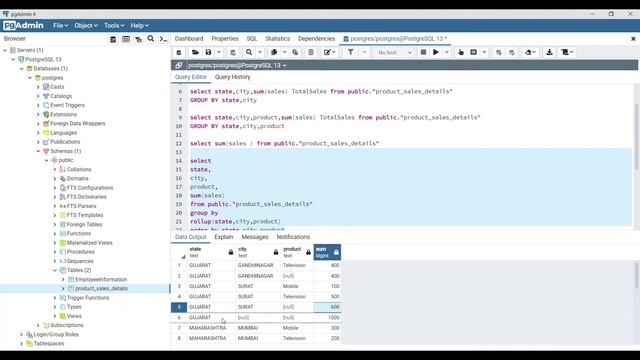Close the query tool panel with X

[x=633, y=39]
